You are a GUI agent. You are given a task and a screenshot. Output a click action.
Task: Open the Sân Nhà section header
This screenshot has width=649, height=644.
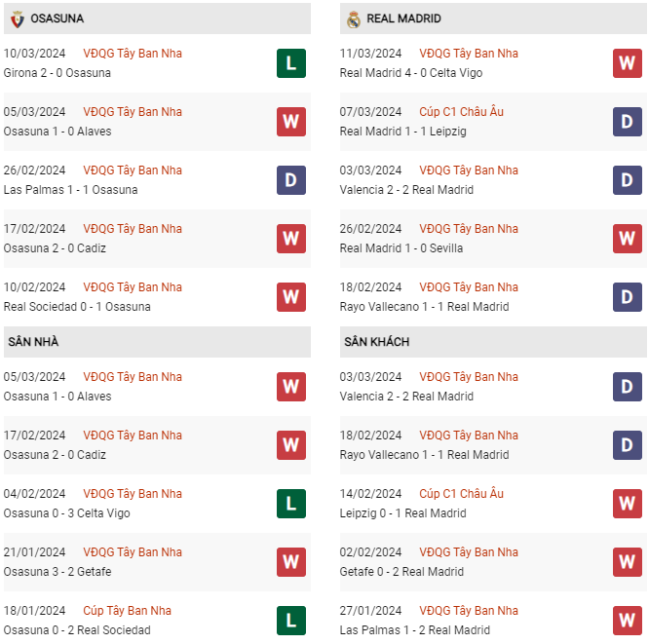(157, 342)
